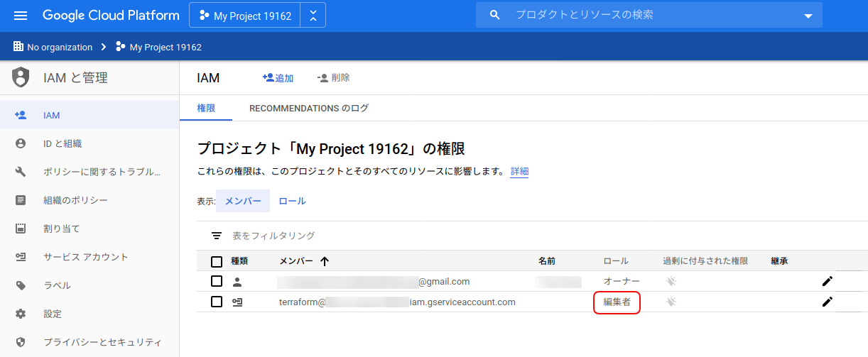This screenshot has height=357, width=868.
Task: Click the service account type icon in terraform row
Action: [x=238, y=302]
